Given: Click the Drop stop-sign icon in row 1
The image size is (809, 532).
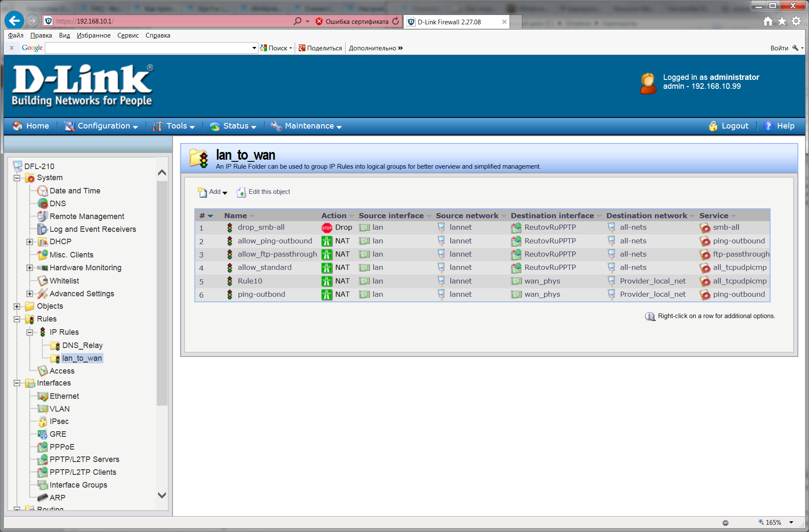Looking at the screenshot, I should click(x=327, y=228).
